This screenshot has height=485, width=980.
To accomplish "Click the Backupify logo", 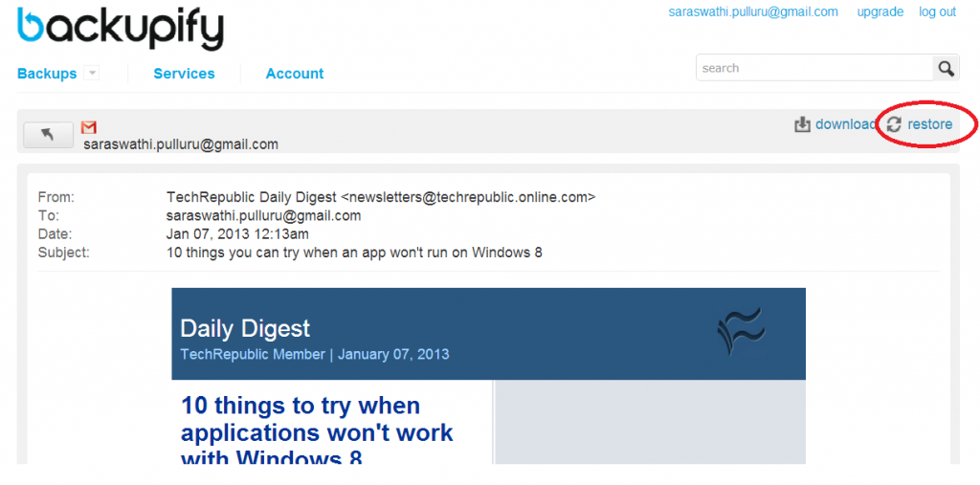I will pos(120,29).
